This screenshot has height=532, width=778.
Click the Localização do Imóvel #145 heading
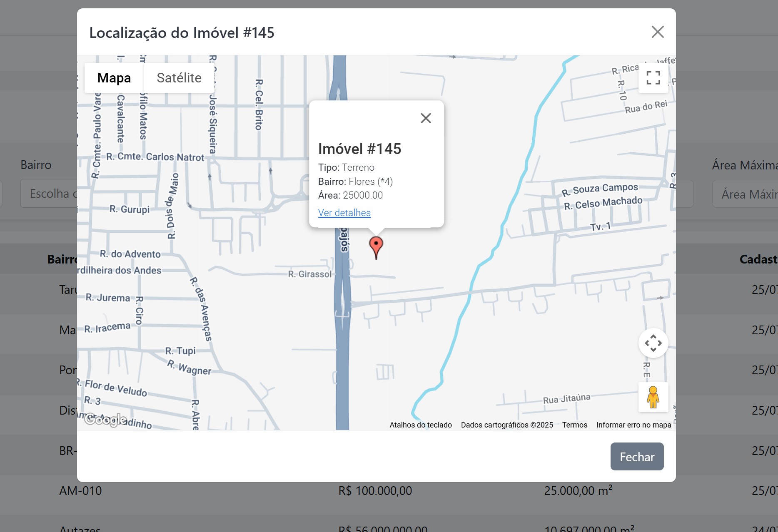pos(182,33)
